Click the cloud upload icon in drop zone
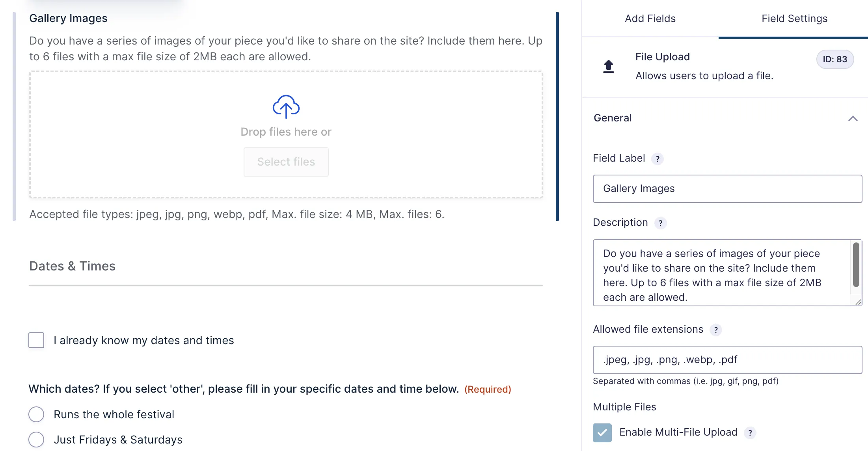The height and width of the screenshot is (451, 868). [x=286, y=106]
